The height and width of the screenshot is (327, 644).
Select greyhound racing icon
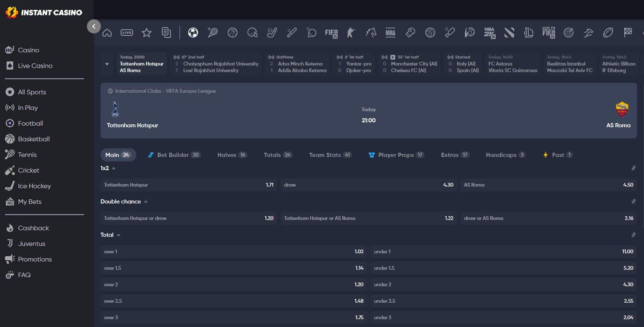588,33
